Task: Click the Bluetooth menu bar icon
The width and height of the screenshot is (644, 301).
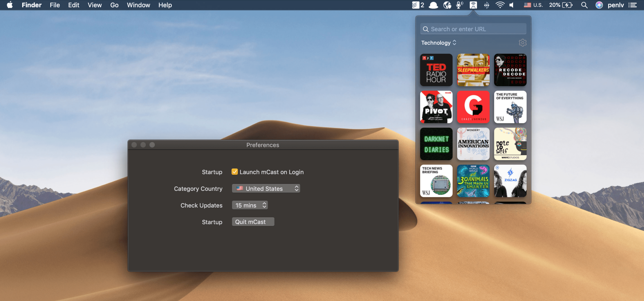Action: tap(486, 5)
